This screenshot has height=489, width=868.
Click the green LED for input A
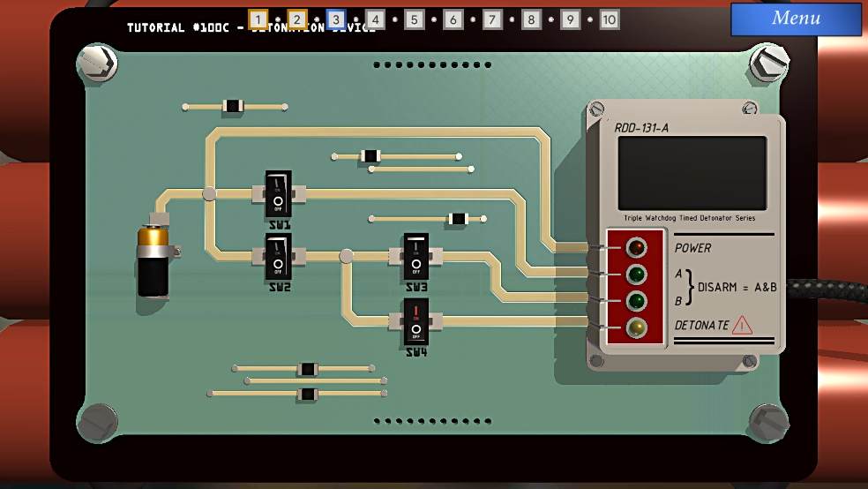point(635,275)
